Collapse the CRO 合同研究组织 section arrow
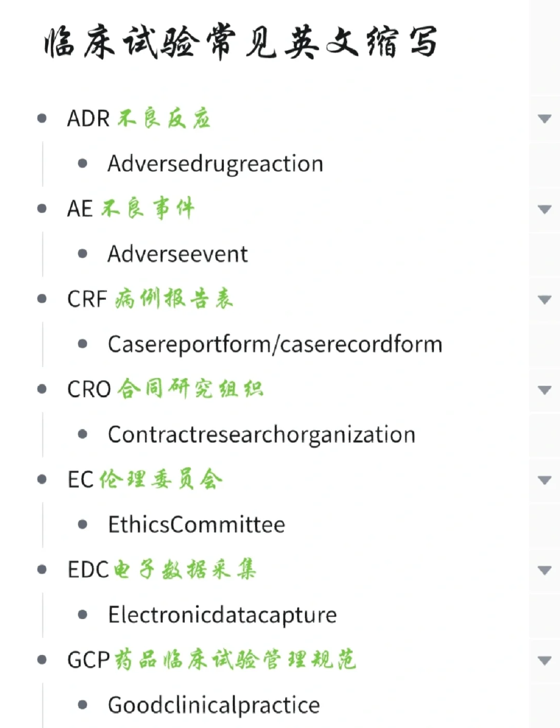Image resolution: width=560 pixels, height=728 pixels. pyautogui.click(x=544, y=389)
